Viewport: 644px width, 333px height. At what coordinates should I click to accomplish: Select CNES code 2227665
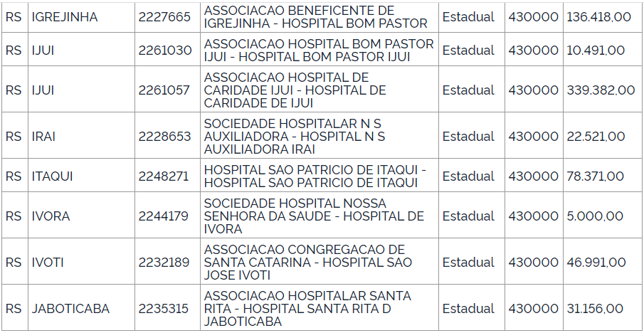pos(165,17)
